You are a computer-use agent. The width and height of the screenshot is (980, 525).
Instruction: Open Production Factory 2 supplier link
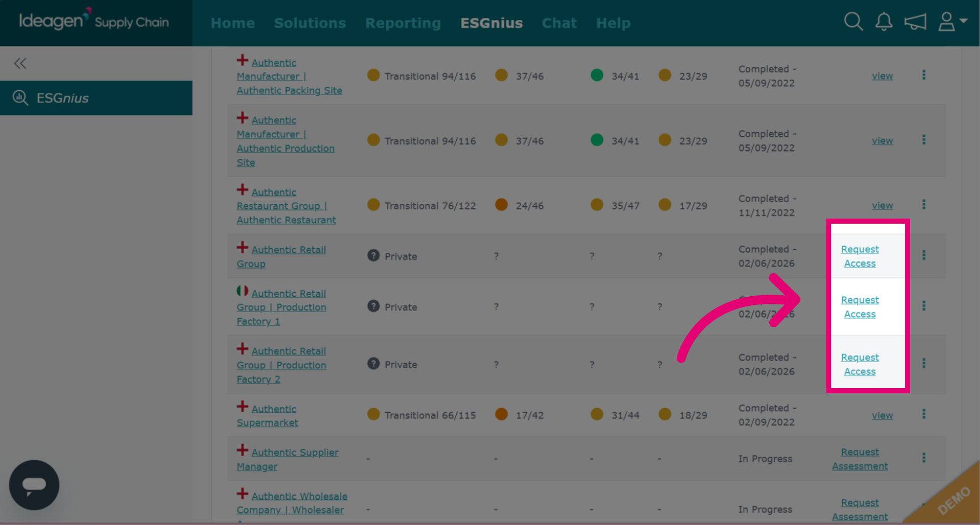[x=281, y=365]
